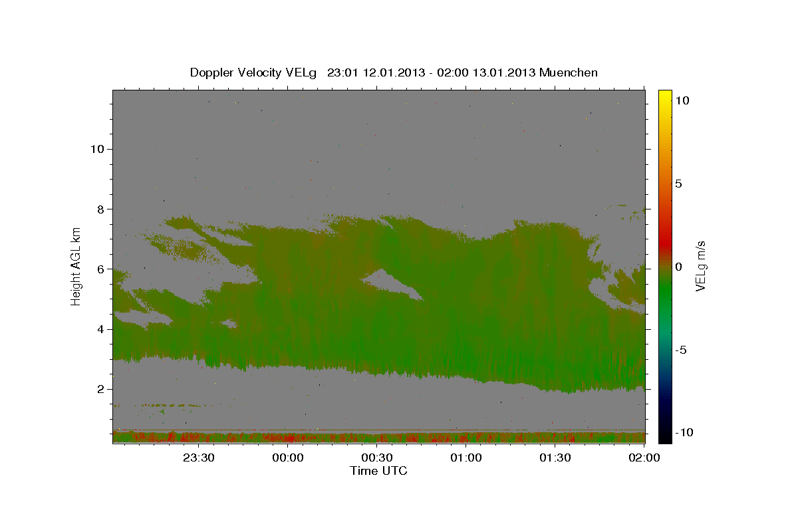Click the colorbar value label -5
798x532 pixels.
click(680, 350)
